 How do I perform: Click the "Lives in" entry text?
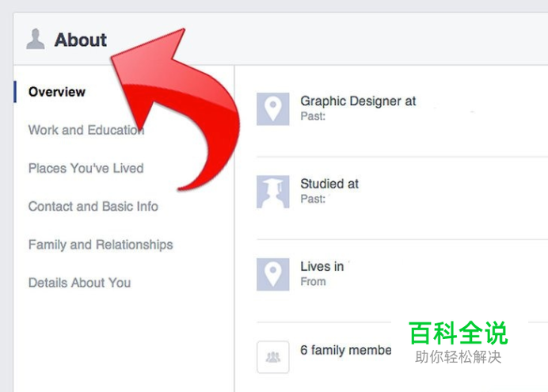pyautogui.click(x=322, y=266)
